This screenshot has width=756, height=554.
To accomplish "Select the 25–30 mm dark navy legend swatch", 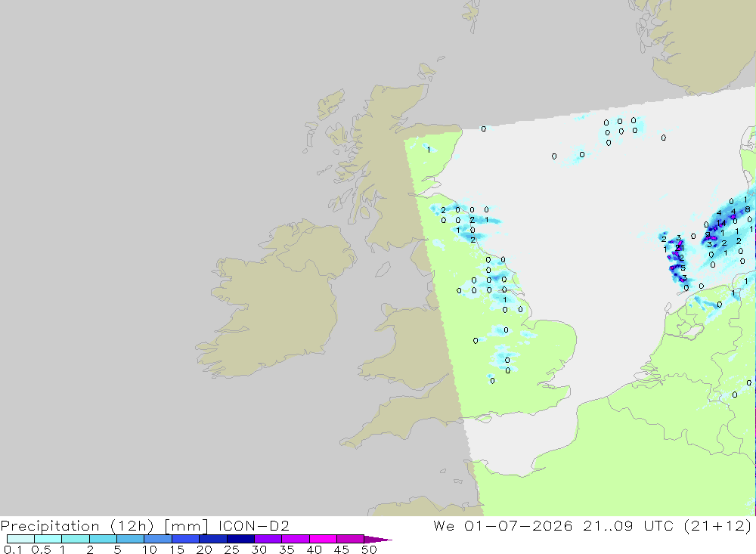I will [x=240, y=539].
